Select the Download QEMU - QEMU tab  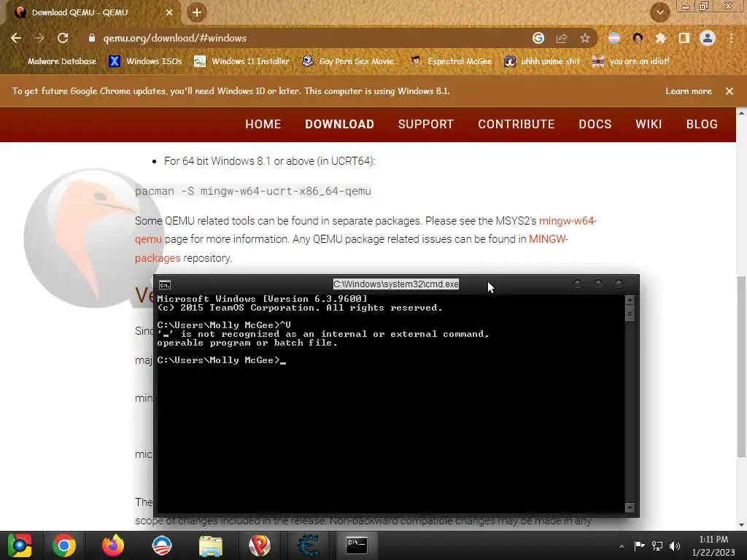90,13
